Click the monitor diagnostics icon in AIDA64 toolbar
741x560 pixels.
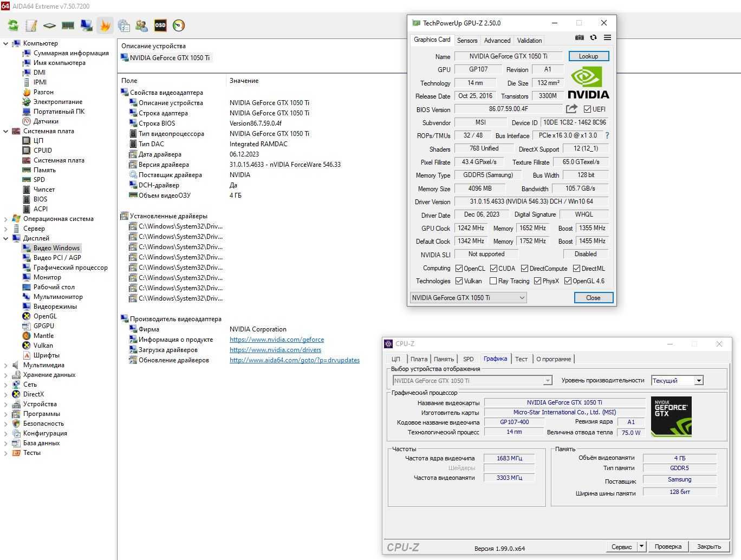[86, 25]
